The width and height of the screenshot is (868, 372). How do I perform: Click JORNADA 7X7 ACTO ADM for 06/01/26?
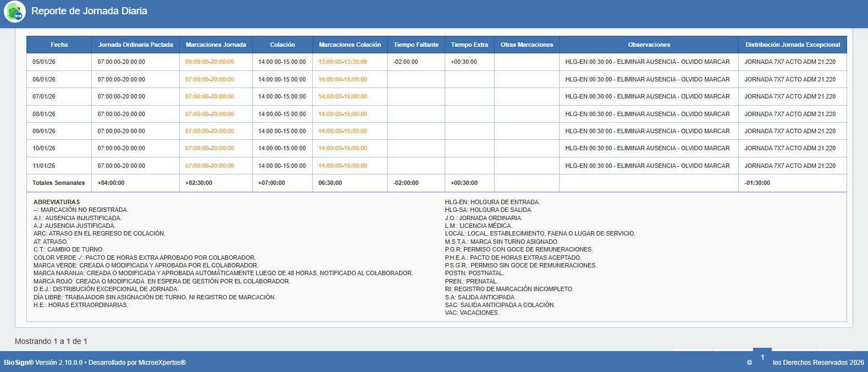[790, 79]
